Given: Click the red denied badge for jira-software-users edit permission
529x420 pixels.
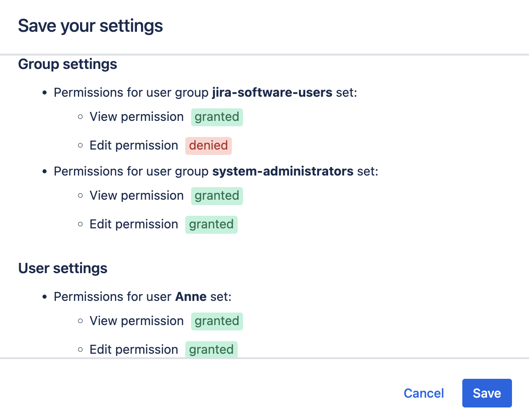Looking at the screenshot, I should tap(208, 145).
